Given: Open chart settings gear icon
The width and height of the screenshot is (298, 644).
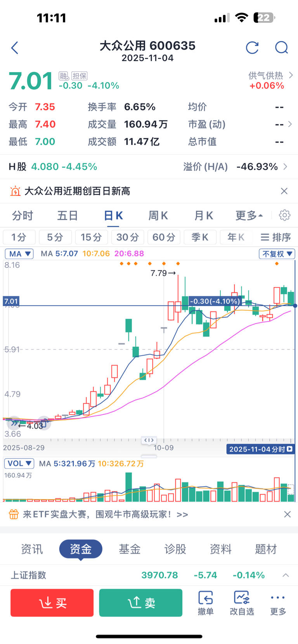Looking at the screenshot, I should tap(284, 215).
